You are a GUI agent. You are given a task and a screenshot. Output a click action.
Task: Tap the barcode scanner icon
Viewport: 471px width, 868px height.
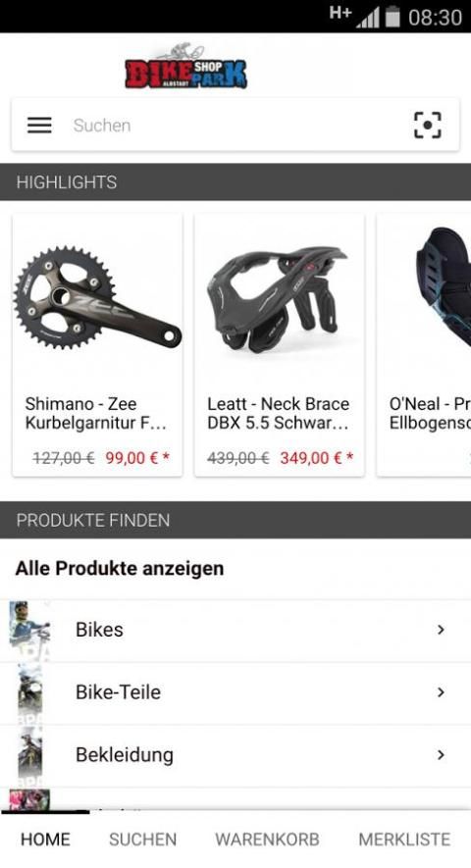point(427,126)
